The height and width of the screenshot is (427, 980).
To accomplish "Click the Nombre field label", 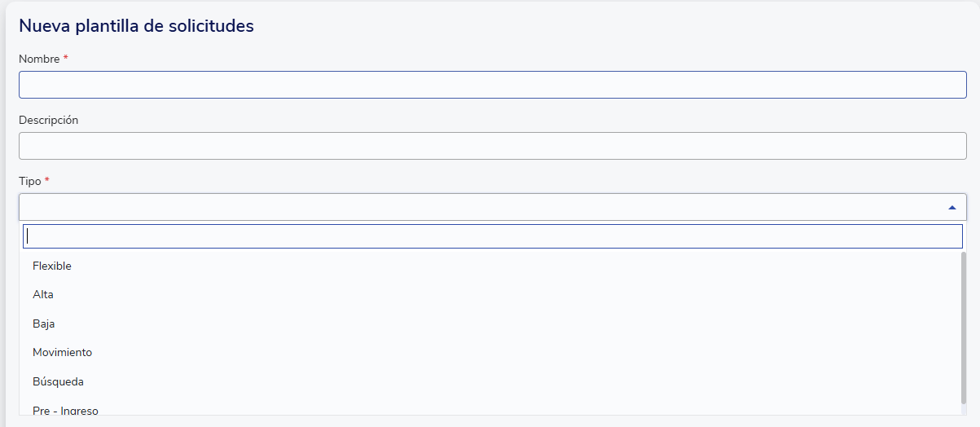I will [x=39, y=59].
